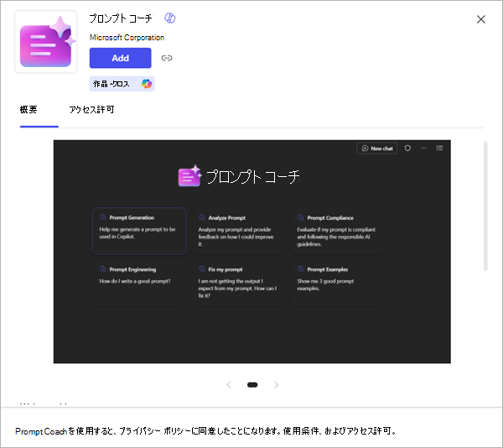This screenshot has height=448, width=503.
Task: Select the Prompt Compliance card
Action: (337, 232)
